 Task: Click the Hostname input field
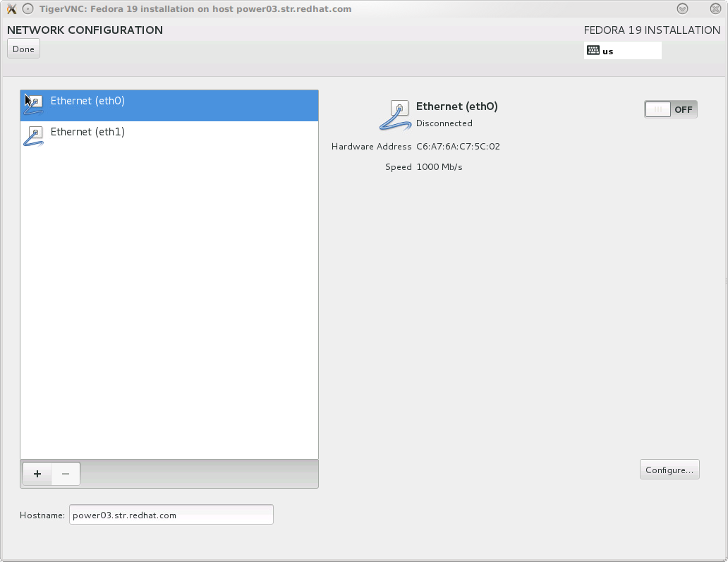point(171,515)
